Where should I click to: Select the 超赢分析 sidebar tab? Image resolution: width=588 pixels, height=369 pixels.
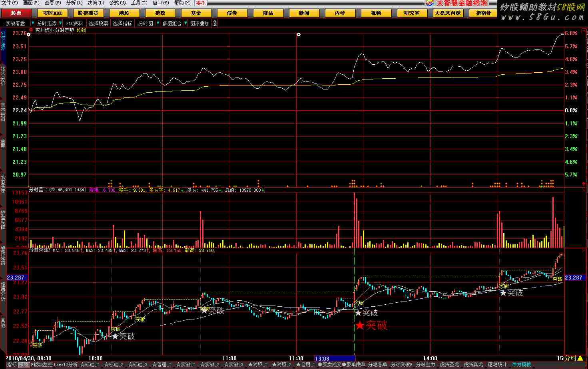pyautogui.click(x=3, y=292)
